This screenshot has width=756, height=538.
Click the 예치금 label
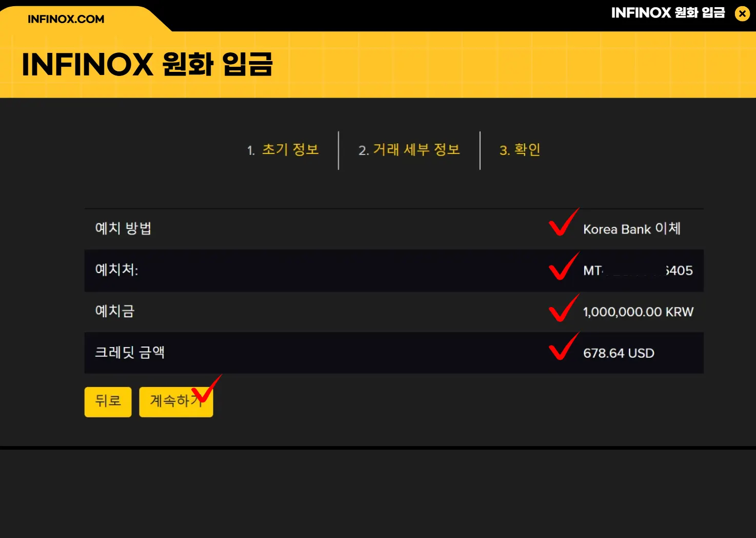115,311
